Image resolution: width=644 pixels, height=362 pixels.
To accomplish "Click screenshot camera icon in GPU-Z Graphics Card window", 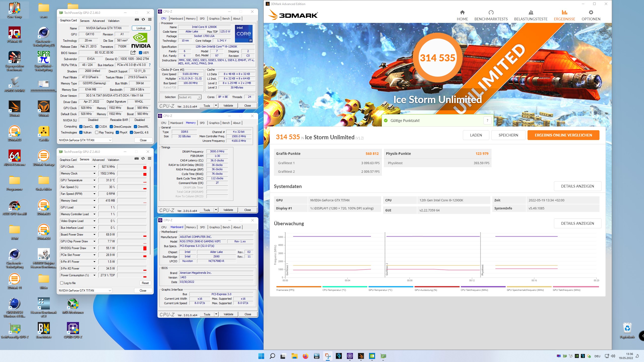I will click(x=137, y=19).
